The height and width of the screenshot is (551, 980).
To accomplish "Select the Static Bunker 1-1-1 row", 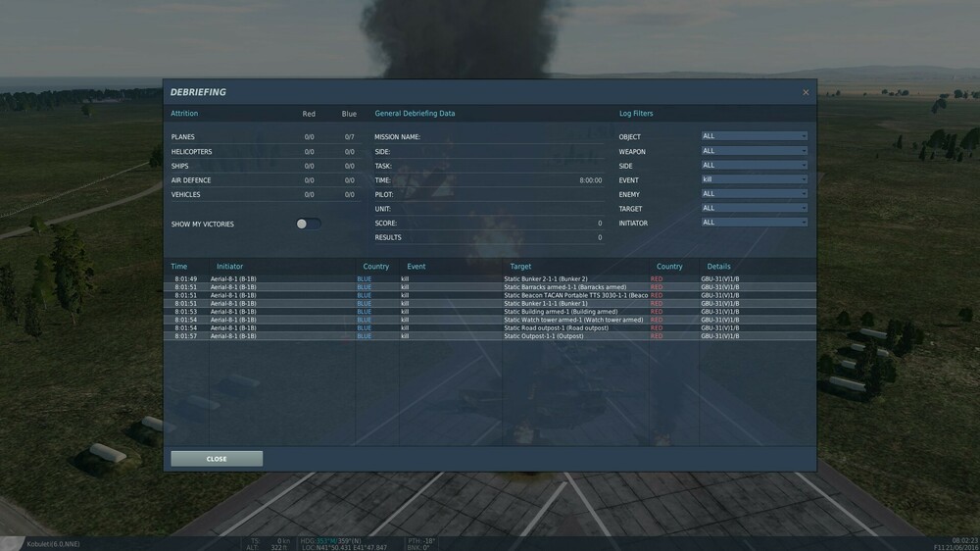I will pos(490,303).
